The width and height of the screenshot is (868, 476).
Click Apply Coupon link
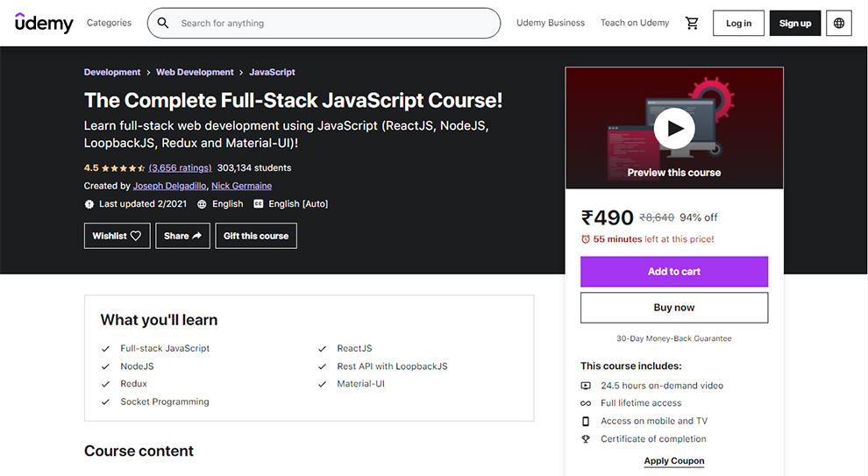(674, 460)
